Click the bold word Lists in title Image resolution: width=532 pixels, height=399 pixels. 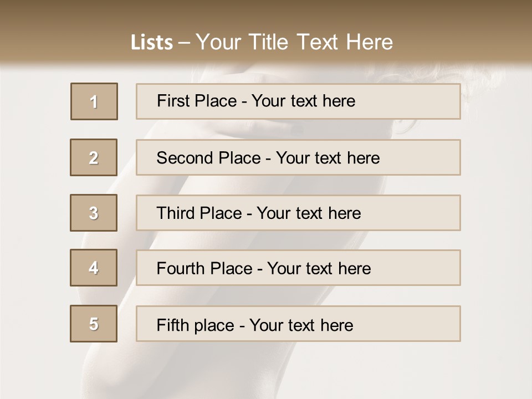tap(152, 43)
